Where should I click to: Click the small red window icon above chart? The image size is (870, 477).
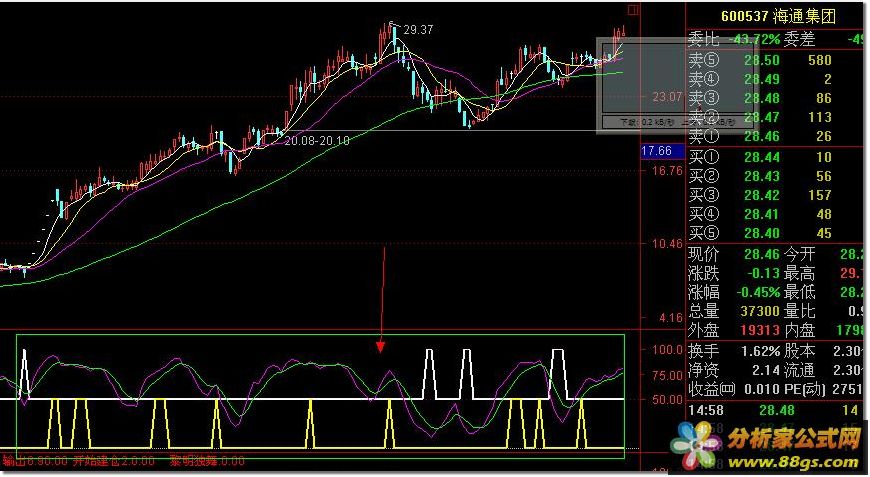tap(633, 9)
